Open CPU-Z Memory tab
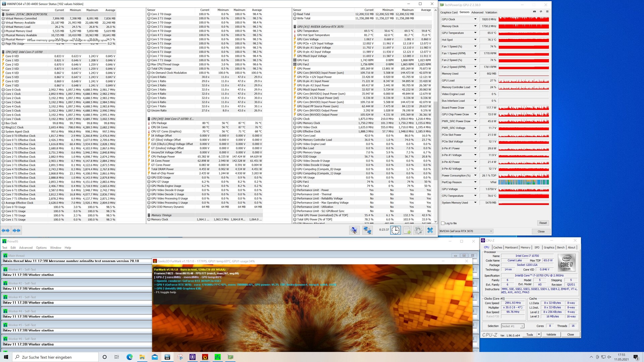Image resolution: width=644 pixels, height=362 pixels. (x=525, y=248)
